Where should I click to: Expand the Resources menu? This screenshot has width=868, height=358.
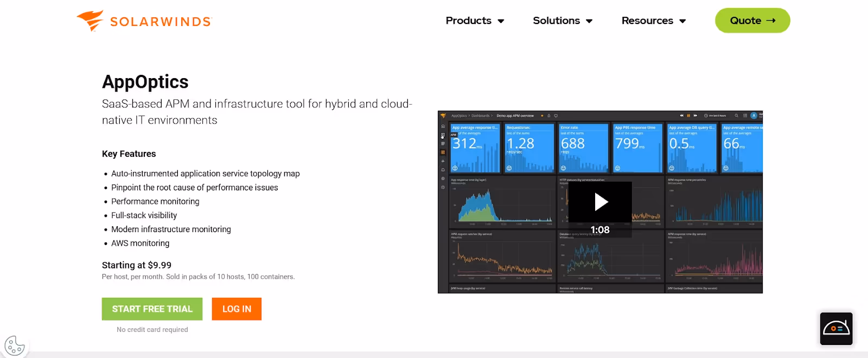tap(654, 21)
